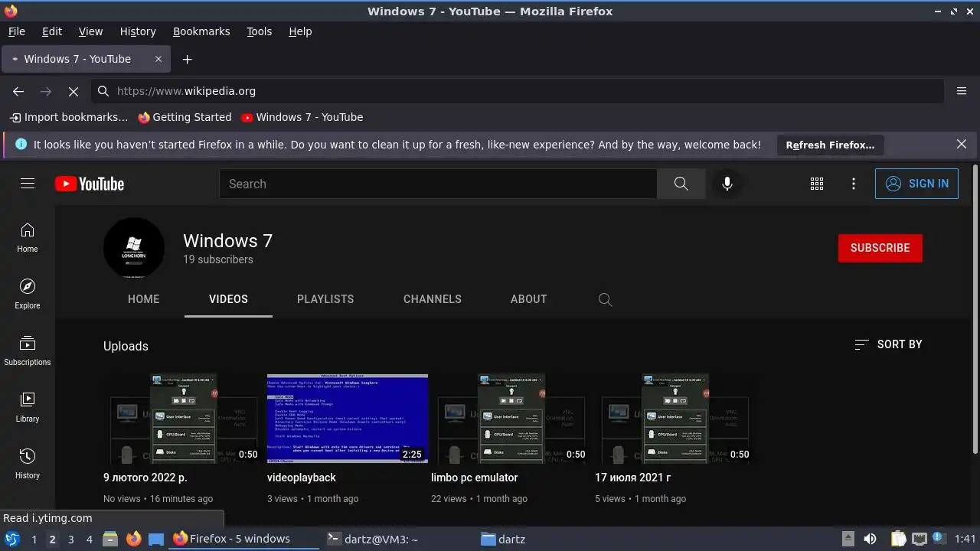The height and width of the screenshot is (551, 980).
Task: Close the Windows 7 - YouTube tab
Action: click(158, 59)
